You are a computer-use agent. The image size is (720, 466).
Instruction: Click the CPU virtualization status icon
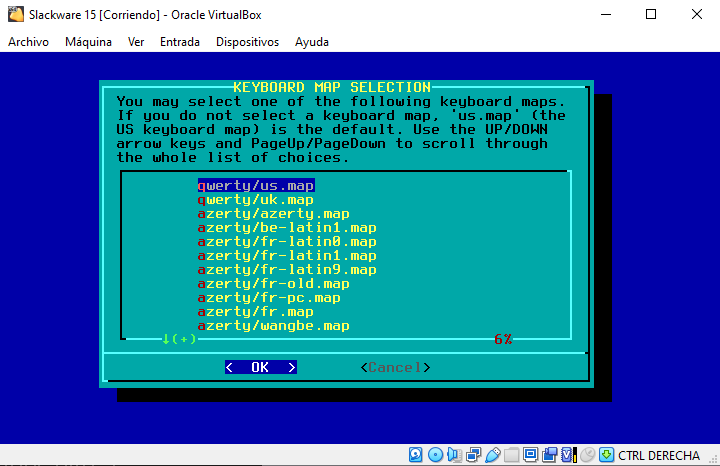(568, 455)
